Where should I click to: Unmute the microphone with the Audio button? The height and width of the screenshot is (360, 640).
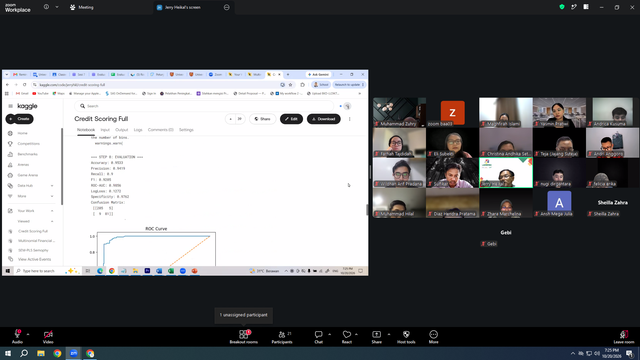click(x=17, y=336)
